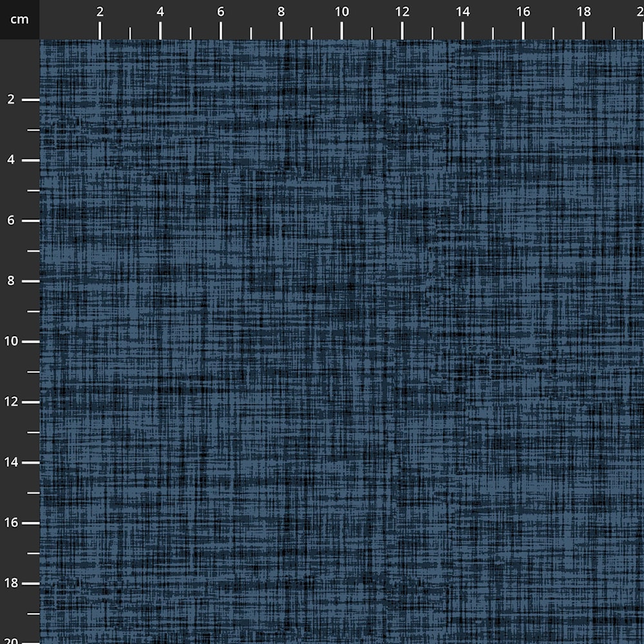Click the 6 mark on the top ruler
Screen dimensions: 644x644
(x=221, y=12)
